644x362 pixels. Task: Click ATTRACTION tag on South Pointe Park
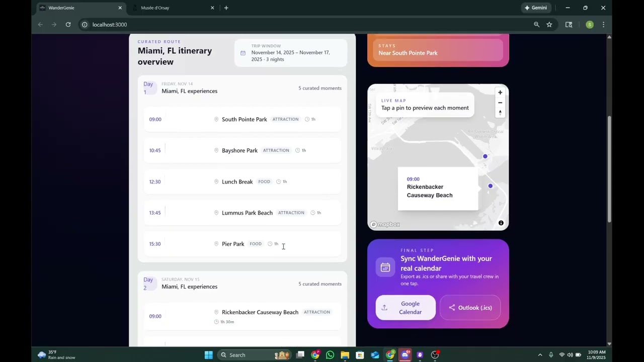pyautogui.click(x=285, y=119)
